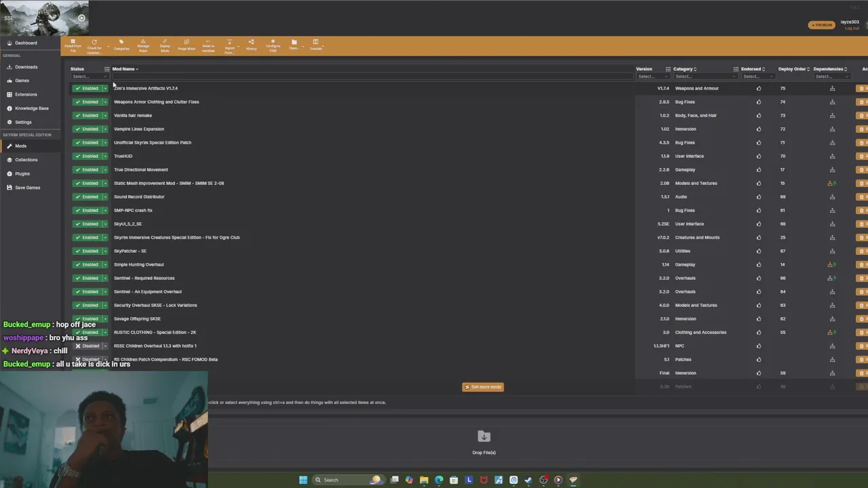This screenshot has height=488, width=868.
Task: Click dependencies icon for TrueHUD row
Action: point(832,156)
